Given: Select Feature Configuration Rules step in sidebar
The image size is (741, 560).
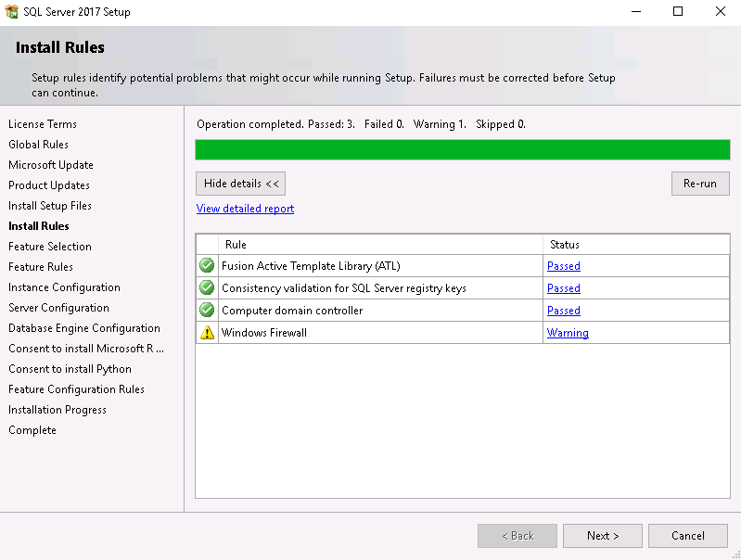Looking at the screenshot, I should (x=77, y=388).
